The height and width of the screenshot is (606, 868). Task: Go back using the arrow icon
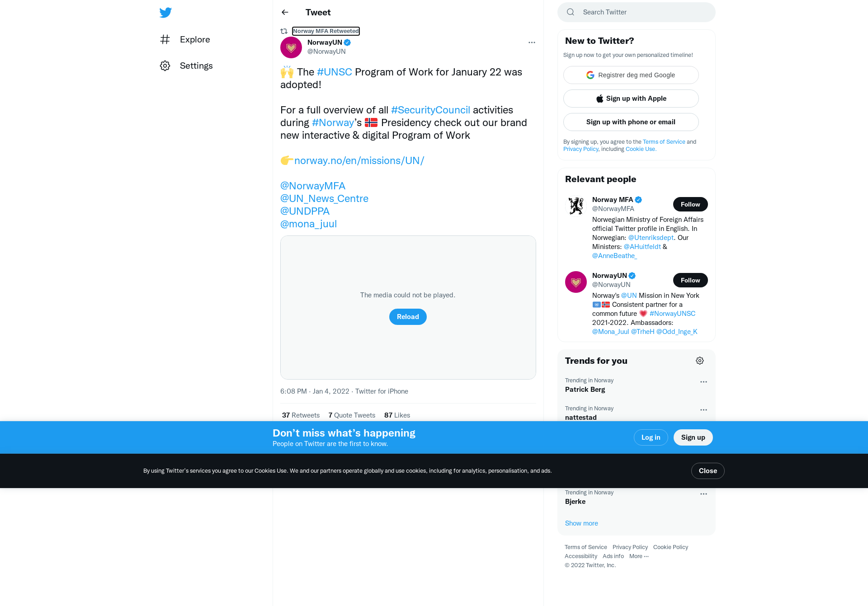(x=285, y=12)
